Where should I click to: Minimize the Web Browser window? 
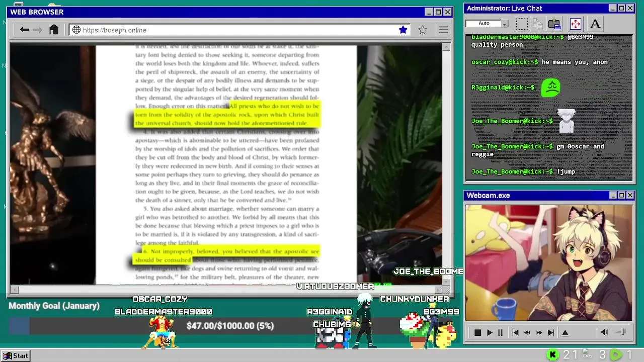pos(429,12)
